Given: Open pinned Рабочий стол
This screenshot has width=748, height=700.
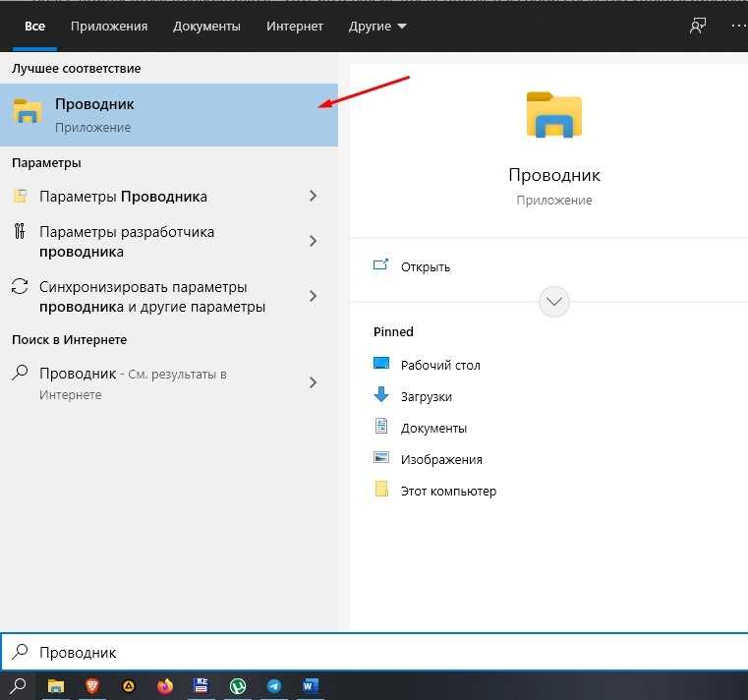Looking at the screenshot, I should (x=440, y=365).
